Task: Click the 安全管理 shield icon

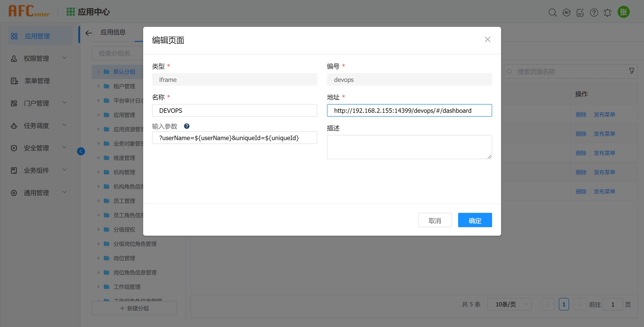Action: coord(14,148)
